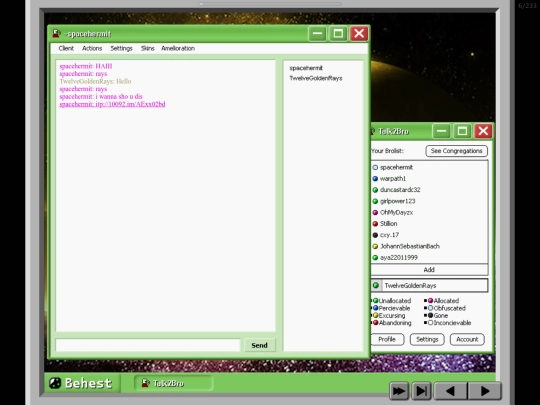This screenshot has width=540, height=405.
Task: Set status to Percievable
Action: pyautogui.click(x=392, y=308)
